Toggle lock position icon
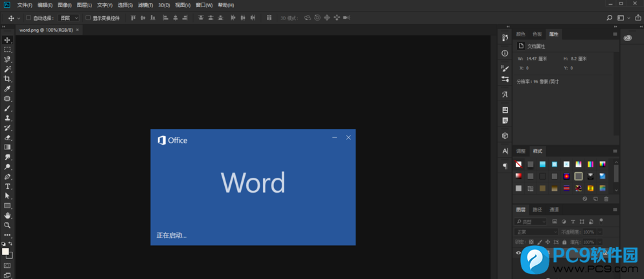 click(548, 242)
